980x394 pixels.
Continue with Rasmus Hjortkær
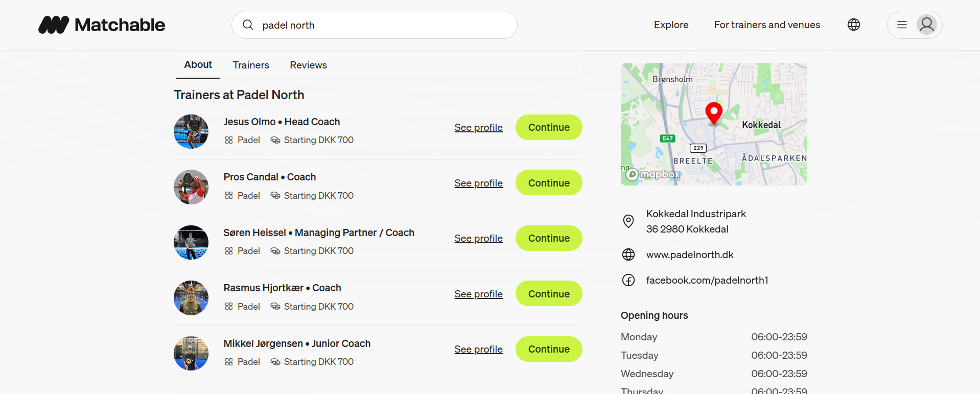pyautogui.click(x=549, y=293)
